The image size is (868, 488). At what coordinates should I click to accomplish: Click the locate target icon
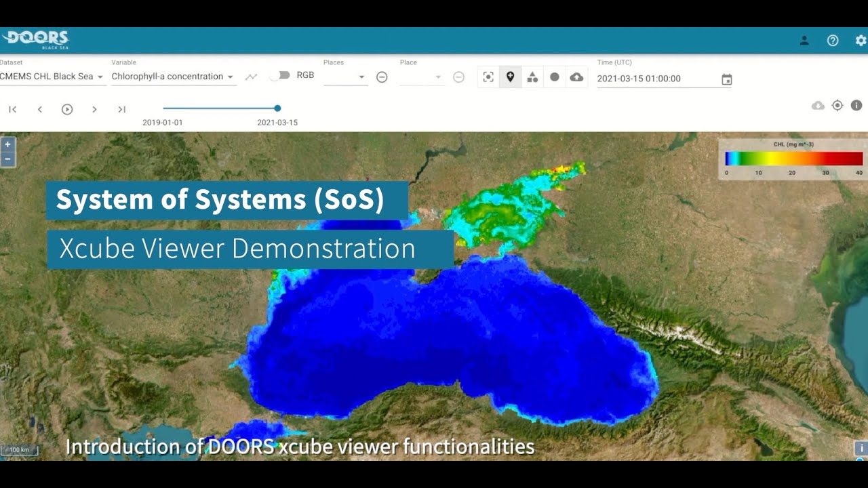[x=837, y=106]
